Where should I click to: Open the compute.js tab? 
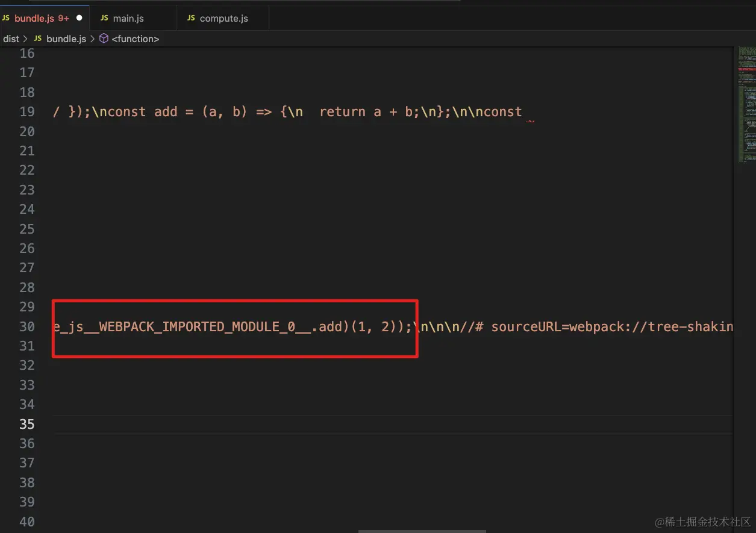pos(222,18)
